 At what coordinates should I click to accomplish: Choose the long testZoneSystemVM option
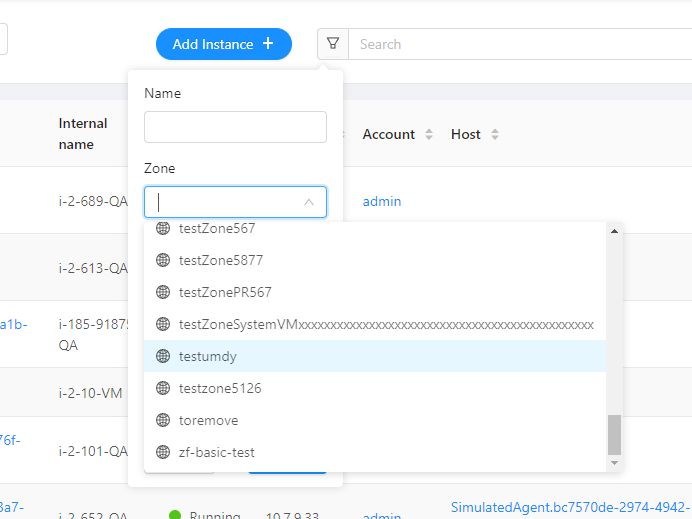coord(375,324)
